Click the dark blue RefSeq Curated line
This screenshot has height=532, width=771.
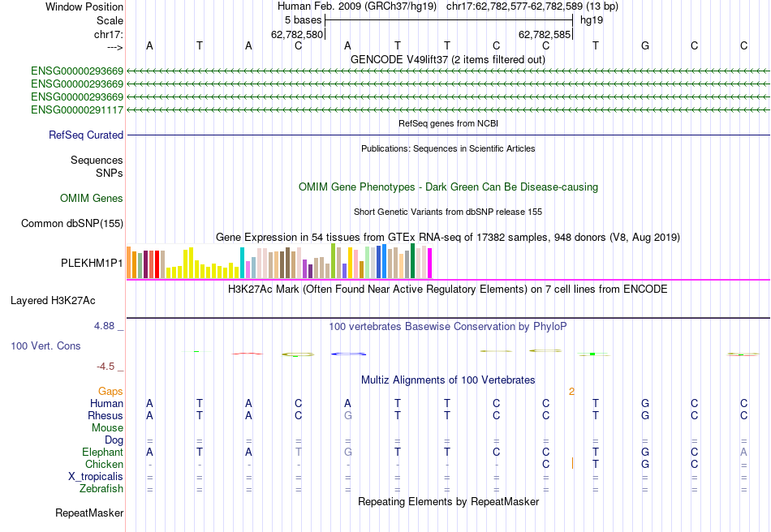pos(448,135)
